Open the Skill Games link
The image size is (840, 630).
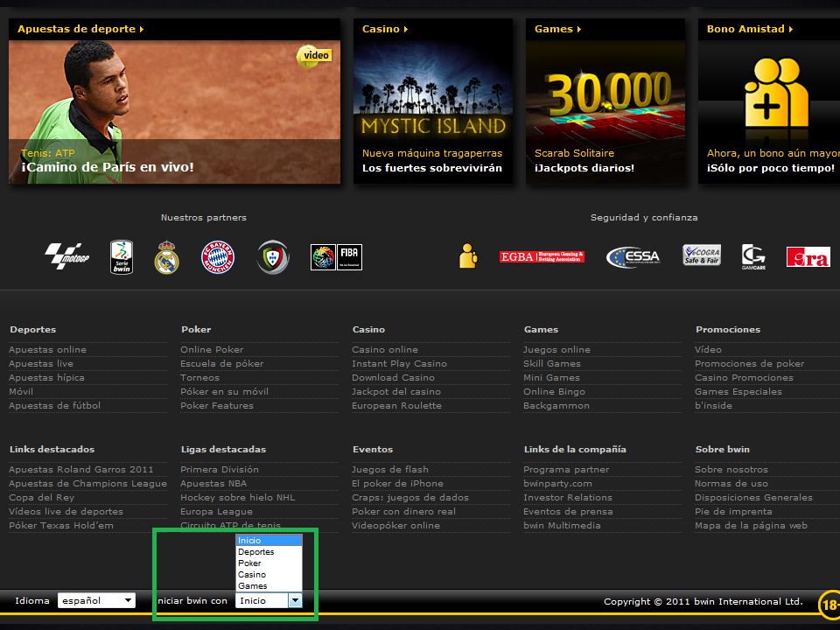[552, 363]
